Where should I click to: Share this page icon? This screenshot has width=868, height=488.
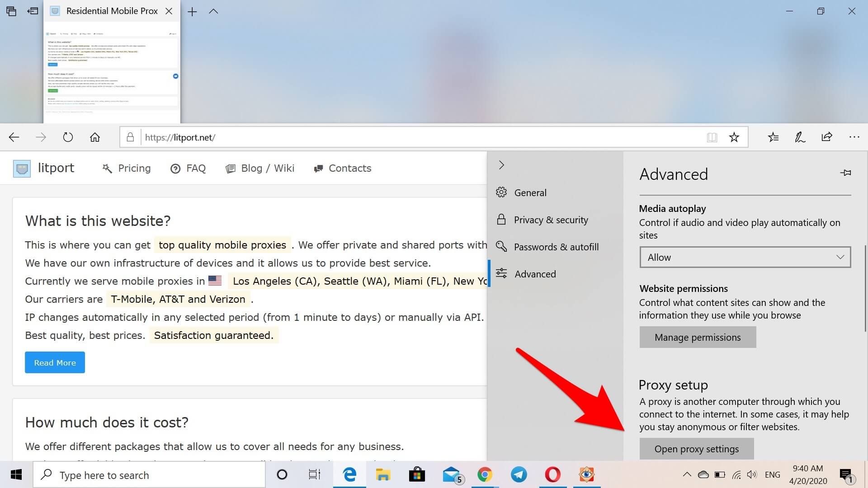tap(827, 137)
